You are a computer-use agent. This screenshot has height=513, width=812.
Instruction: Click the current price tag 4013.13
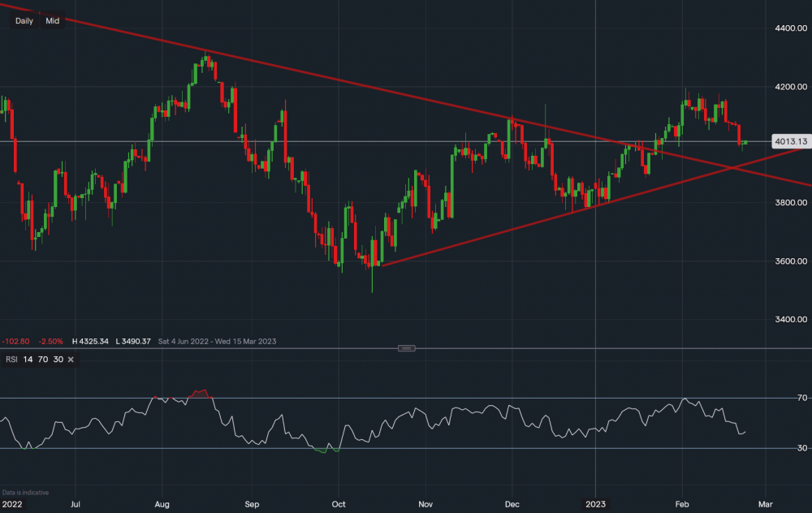[789, 142]
